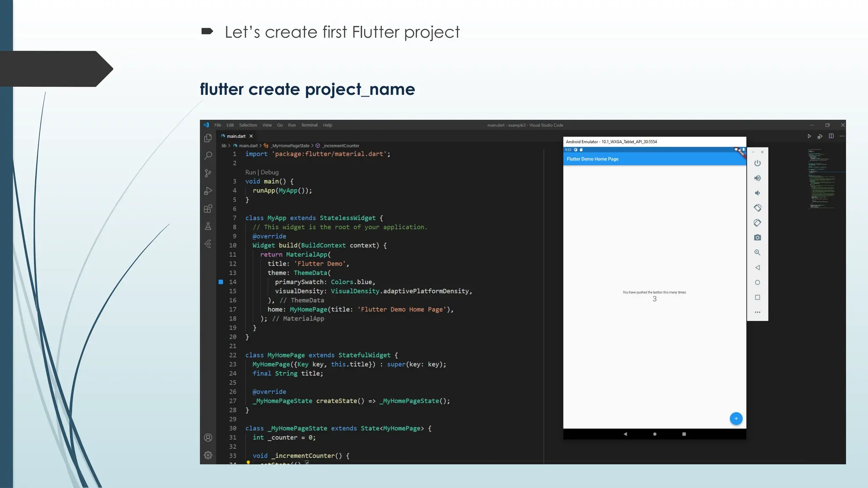
Task: Open the Run and Debug view
Action: pos(208,191)
